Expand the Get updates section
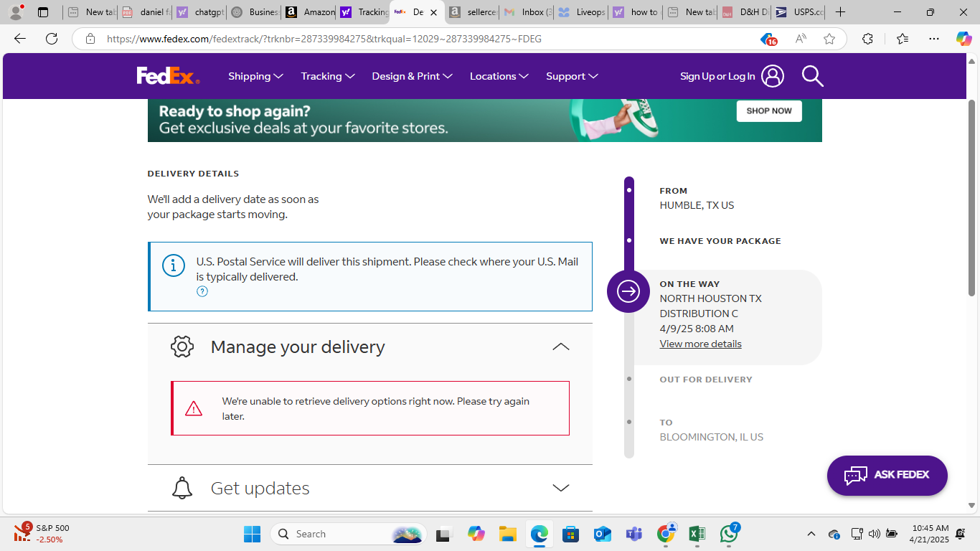The width and height of the screenshot is (980, 551). [x=561, y=488]
